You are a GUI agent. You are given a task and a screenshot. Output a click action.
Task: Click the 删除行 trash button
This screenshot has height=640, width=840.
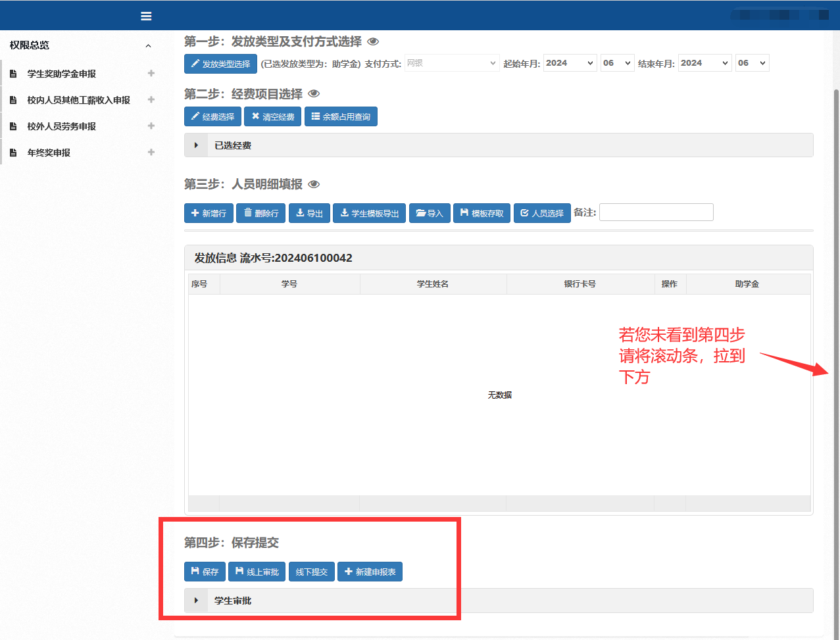pyautogui.click(x=260, y=213)
